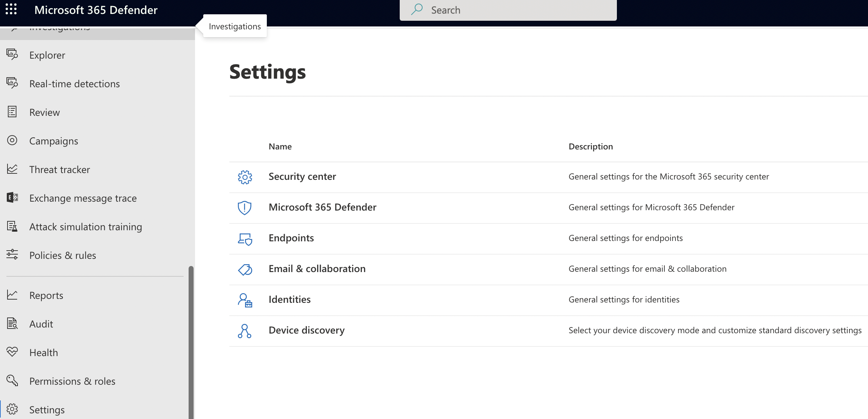Click the Attack simulation training icon
This screenshot has height=419, width=868.
(12, 226)
